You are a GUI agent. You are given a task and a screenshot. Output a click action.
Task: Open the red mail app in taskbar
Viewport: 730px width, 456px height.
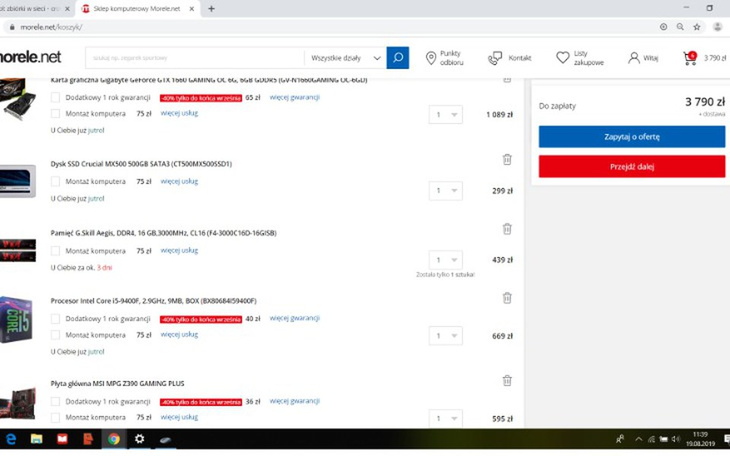tap(62, 439)
